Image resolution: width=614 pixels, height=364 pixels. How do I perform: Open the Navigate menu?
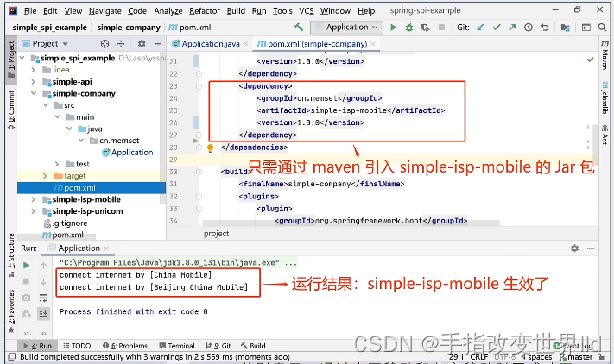pos(105,11)
